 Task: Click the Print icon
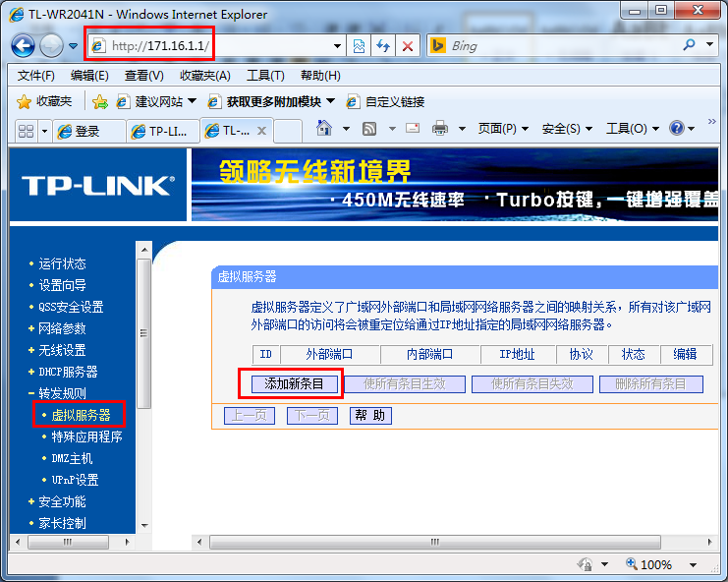(x=440, y=128)
